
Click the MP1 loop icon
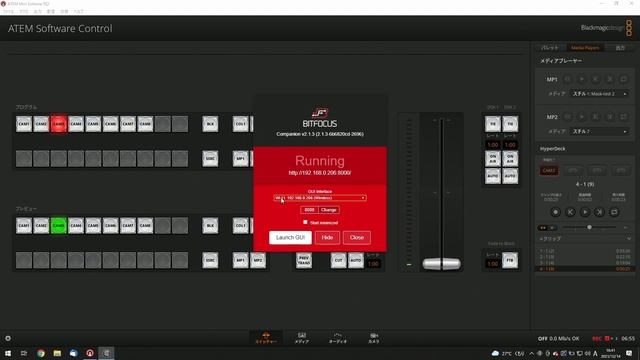(x=624, y=79)
